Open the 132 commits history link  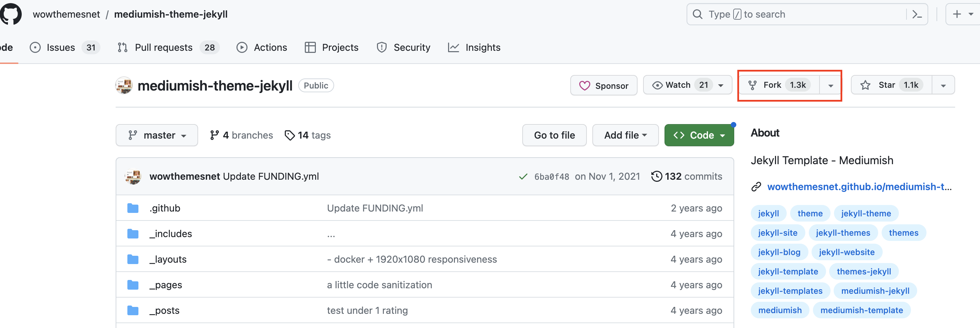[687, 176]
